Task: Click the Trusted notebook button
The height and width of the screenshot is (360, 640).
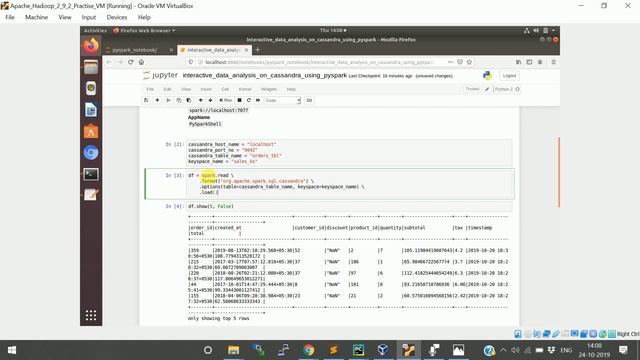Action: pyautogui.click(x=472, y=89)
